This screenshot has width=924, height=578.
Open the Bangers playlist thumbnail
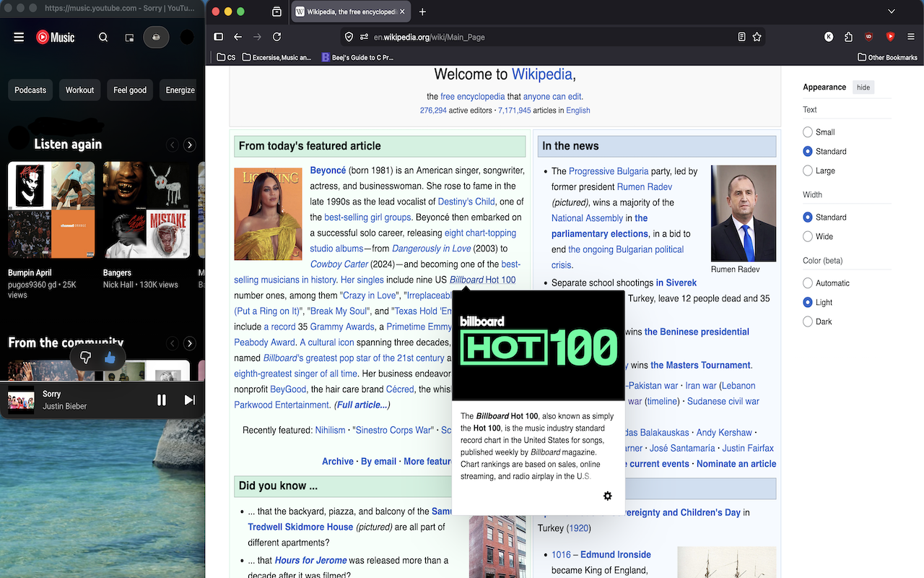coord(147,210)
